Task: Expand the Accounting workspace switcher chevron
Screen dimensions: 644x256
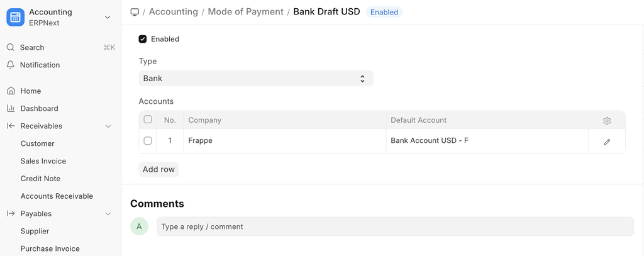Action: point(108,17)
